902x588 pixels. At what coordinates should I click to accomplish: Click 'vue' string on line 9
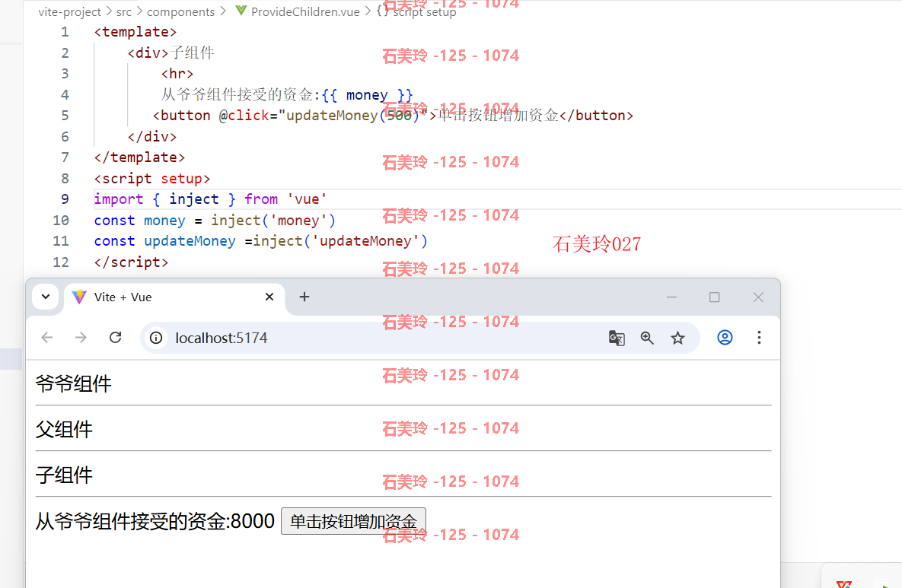307,199
